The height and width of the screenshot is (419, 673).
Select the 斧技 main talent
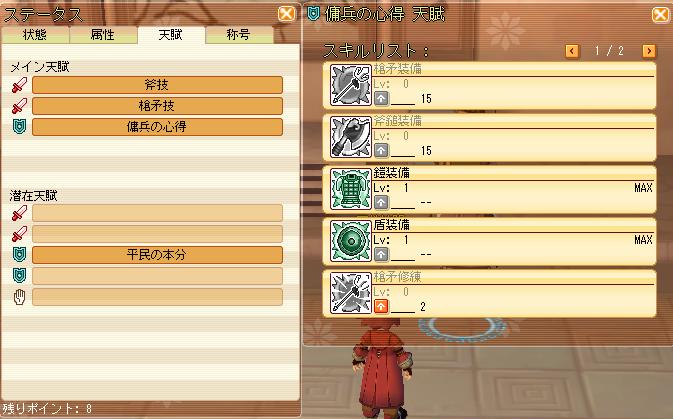[x=157, y=85]
